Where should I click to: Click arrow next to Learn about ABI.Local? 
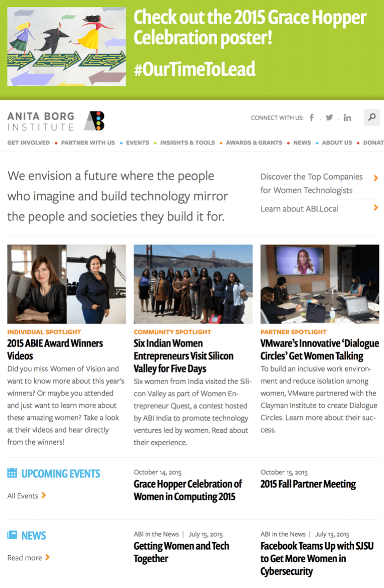click(376, 207)
